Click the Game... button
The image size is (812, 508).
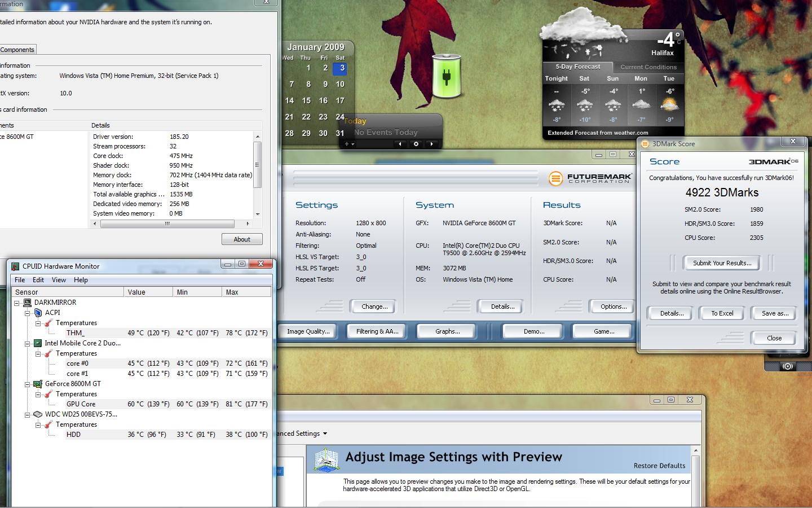604,331
